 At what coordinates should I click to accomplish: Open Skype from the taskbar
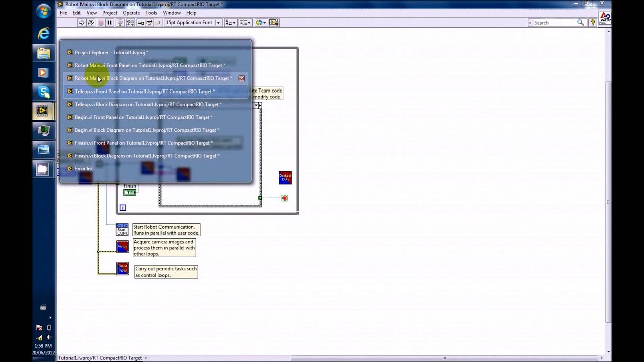coord(43,92)
